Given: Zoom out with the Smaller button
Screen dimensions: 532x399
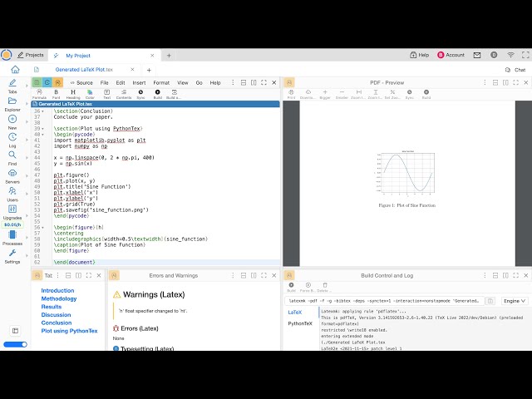Looking at the screenshot, I should (x=342, y=94).
